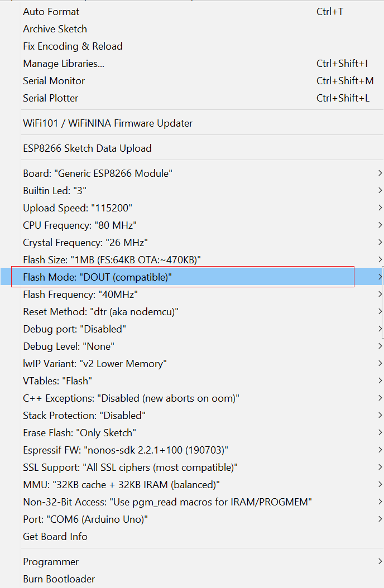Expand the Board submenu
Image resolution: width=384 pixels, height=588 pixels.
coord(98,173)
